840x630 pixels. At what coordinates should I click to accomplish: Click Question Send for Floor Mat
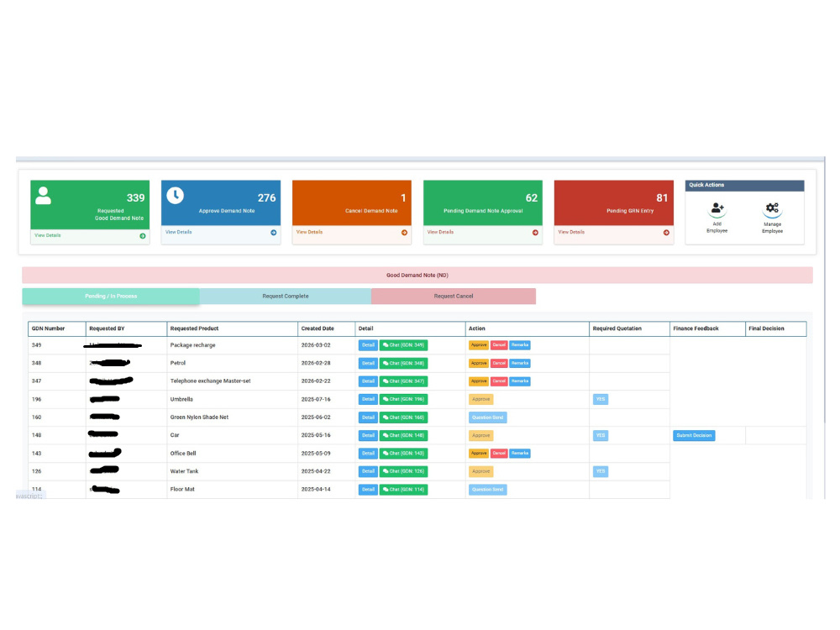pos(487,490)
